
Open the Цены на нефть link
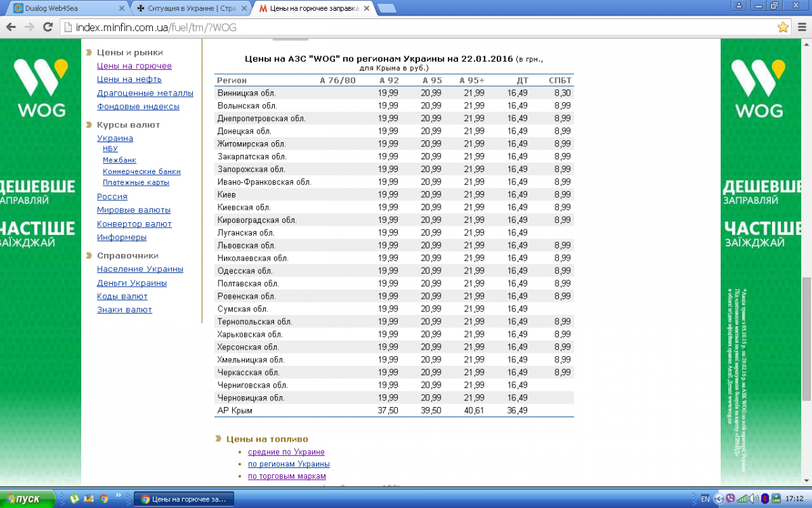[x=129, y=79]
